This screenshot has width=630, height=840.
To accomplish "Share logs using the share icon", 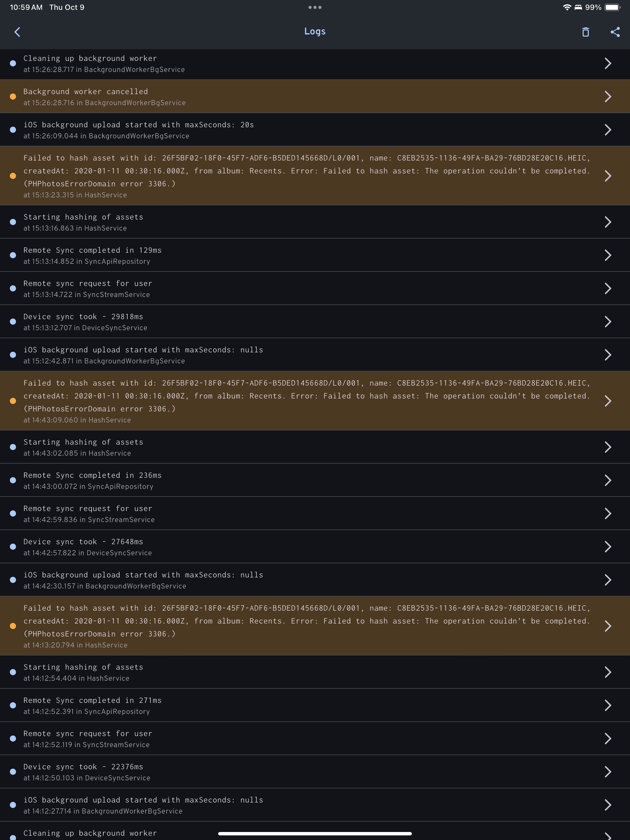I will (x=615, y=32).
